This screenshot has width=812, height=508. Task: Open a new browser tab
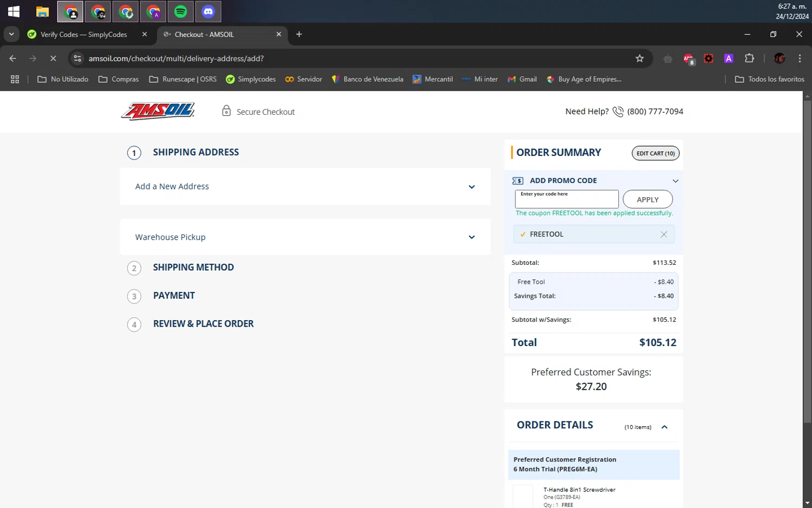tap(299, 34)
